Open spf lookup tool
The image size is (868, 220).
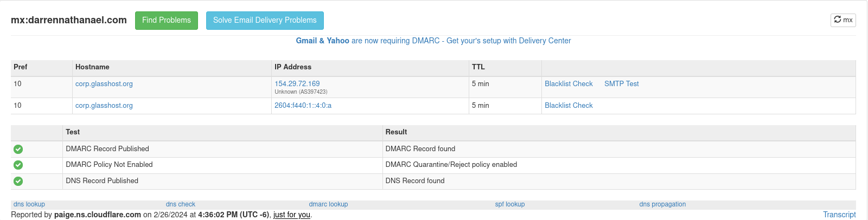509,204
